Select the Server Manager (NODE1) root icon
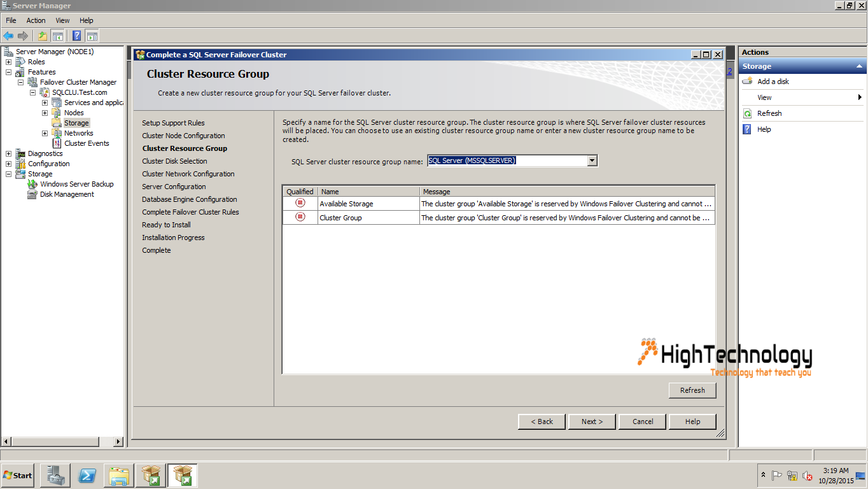This screenshot has height=489, width=868. coord(9,52)
